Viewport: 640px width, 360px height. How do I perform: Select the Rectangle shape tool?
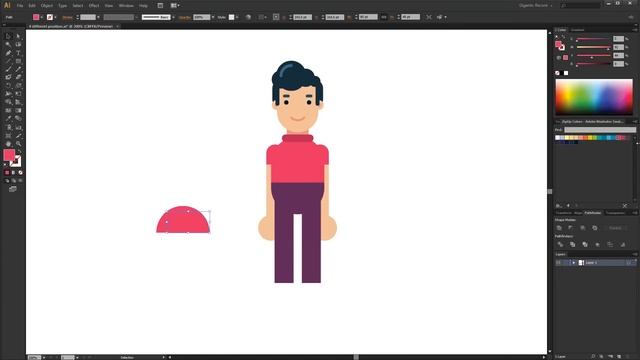click(18, 61)
